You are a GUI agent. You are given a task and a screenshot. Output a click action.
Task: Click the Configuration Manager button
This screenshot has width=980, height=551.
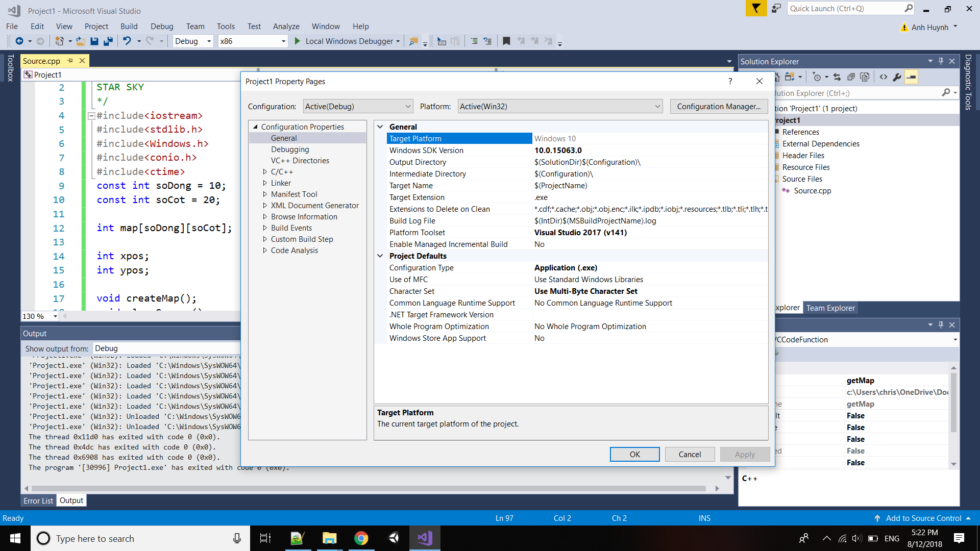click(718, 107)
